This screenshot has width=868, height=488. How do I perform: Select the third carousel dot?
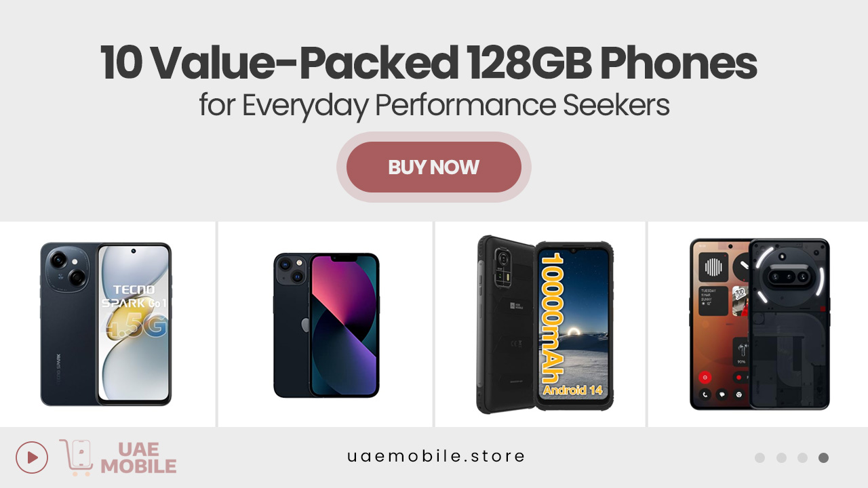point(802,457)
